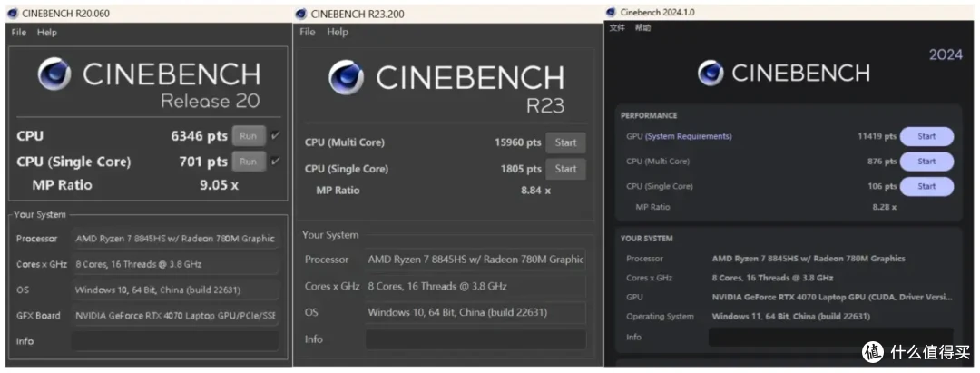Screen dimensions: 980x373
Task: Toggle the checkbox beside the R20 CPU test
Action: click(276, 136)
